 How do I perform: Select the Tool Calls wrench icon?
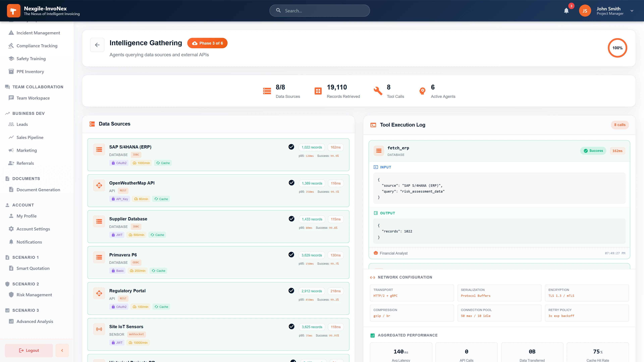click(378, 91)
